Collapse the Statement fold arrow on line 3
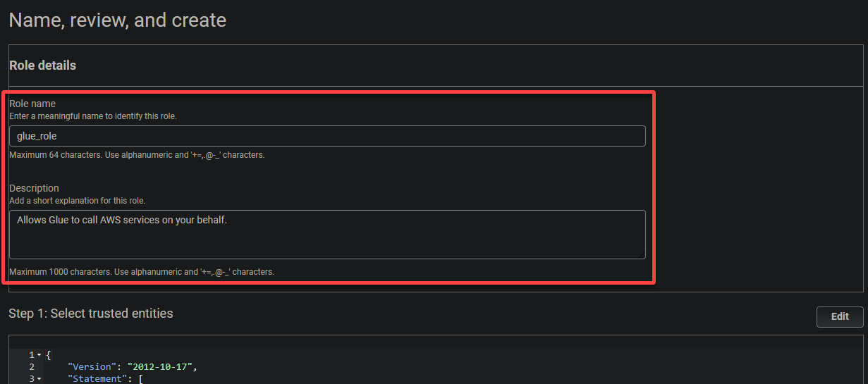The image size is (868, 384). tap(39, 379)
